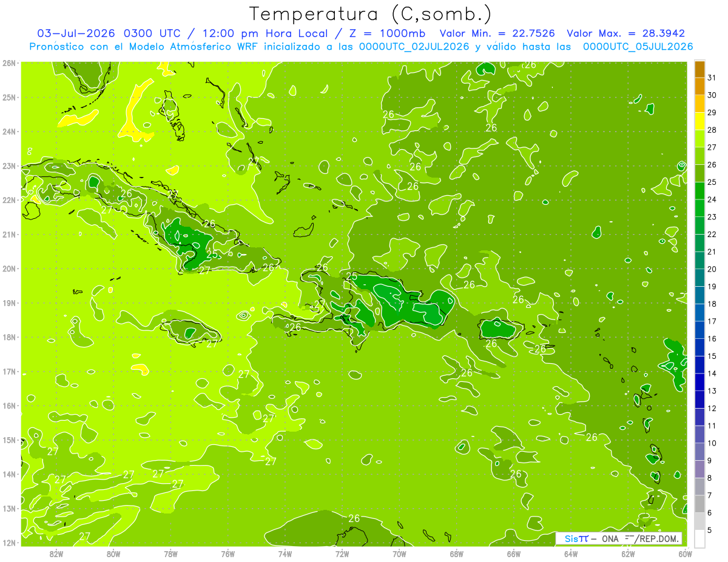Click the color bar label '12'
Image resolution: width=728 pixels, height=562 pixels.
coord(712,409)
